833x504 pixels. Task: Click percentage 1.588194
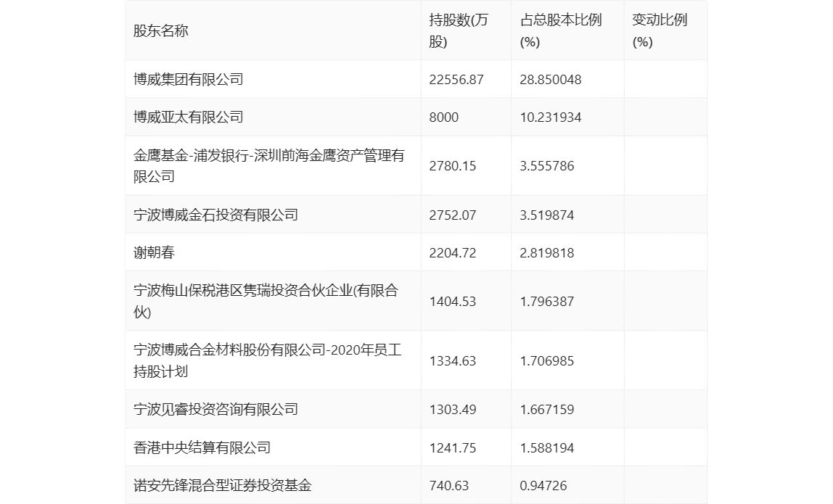(546, 447)
